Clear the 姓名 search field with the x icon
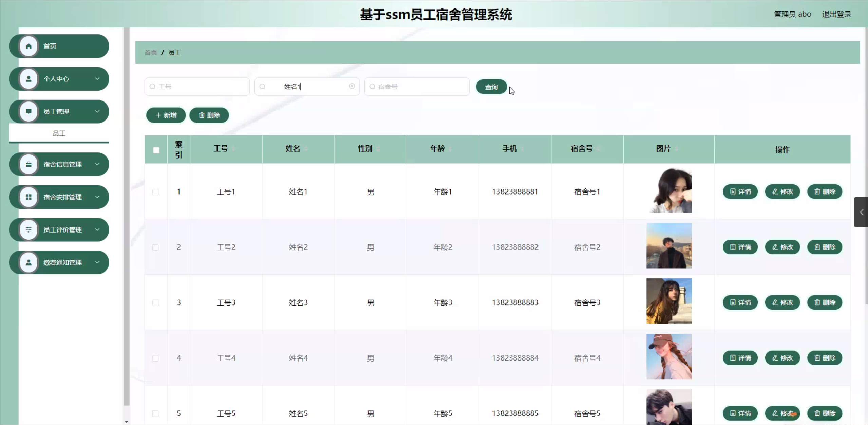The height and width of the screenshot is (425, 868). pos(352,86)
